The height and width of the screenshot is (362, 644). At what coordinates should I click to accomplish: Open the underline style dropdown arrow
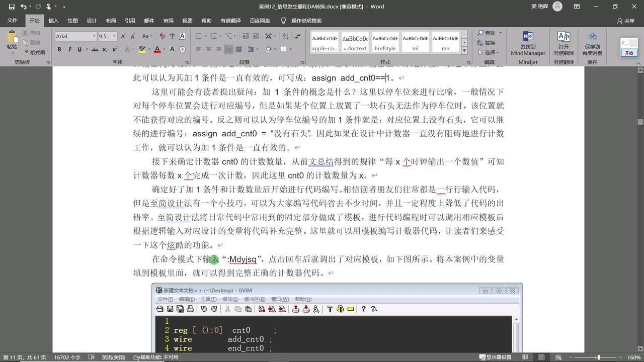(87, 49)
